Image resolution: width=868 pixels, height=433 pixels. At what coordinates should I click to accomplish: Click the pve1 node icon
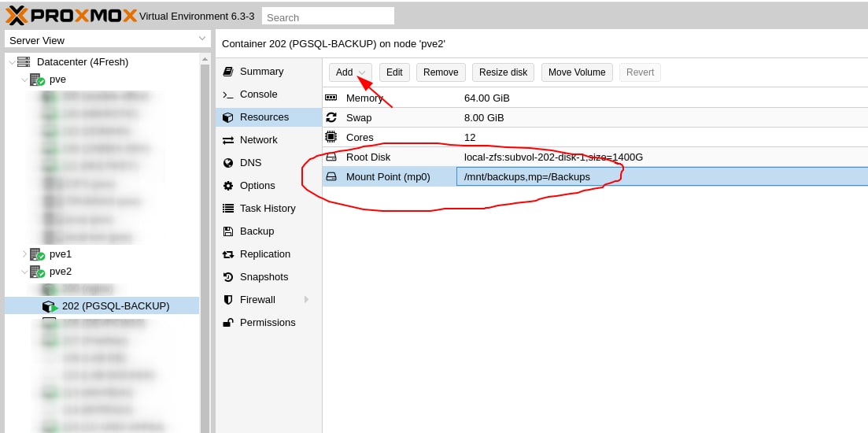click(37, 254)
